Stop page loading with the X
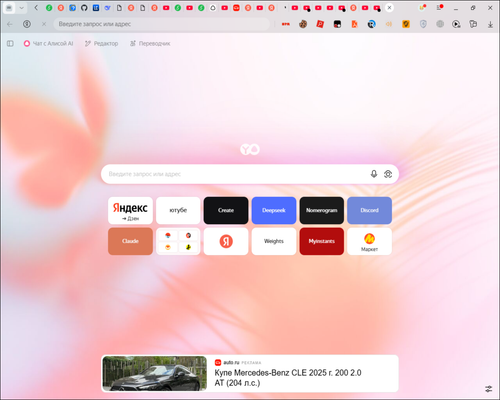The width and height of the screenshot is (500, 400). [44, 24]
